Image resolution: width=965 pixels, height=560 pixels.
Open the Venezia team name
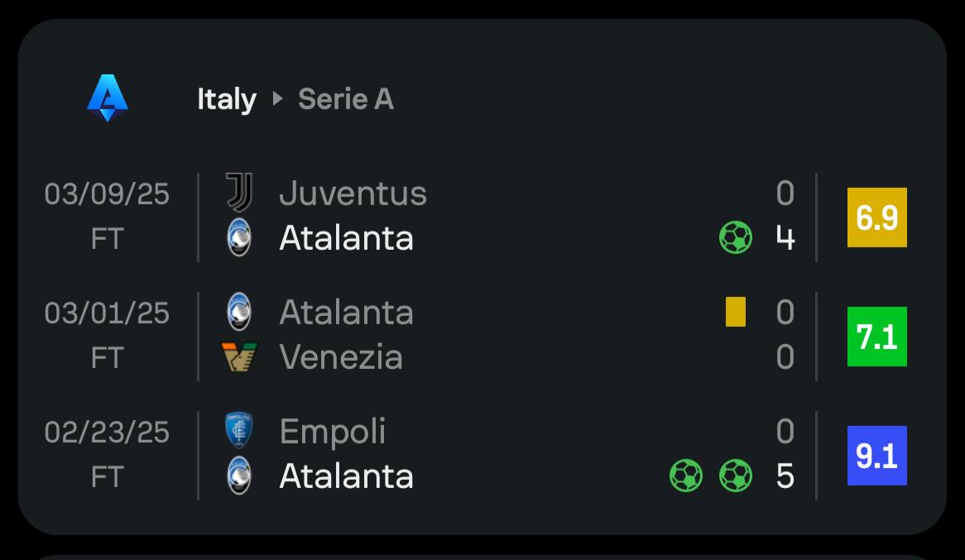click(341, 357)
